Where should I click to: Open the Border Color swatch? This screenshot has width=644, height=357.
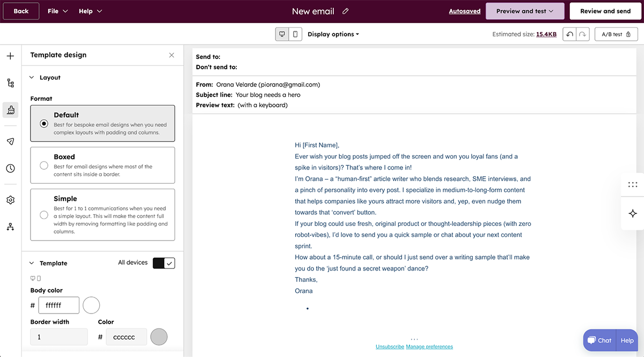point(158,337)
